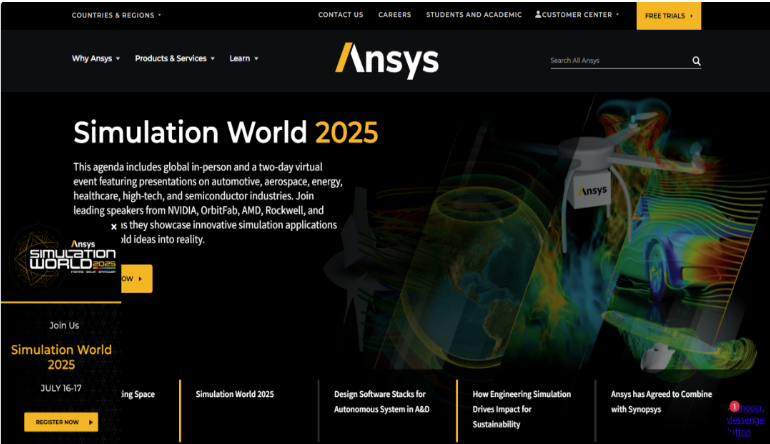Image resolution: width=770 pixels, height=444 pixels.
Task: Click the red notification badge on messenger
Action: pyautogui.click(x=734, y=406)
